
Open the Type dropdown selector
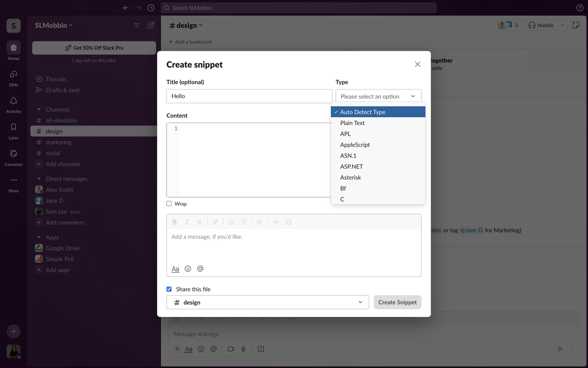378,96
